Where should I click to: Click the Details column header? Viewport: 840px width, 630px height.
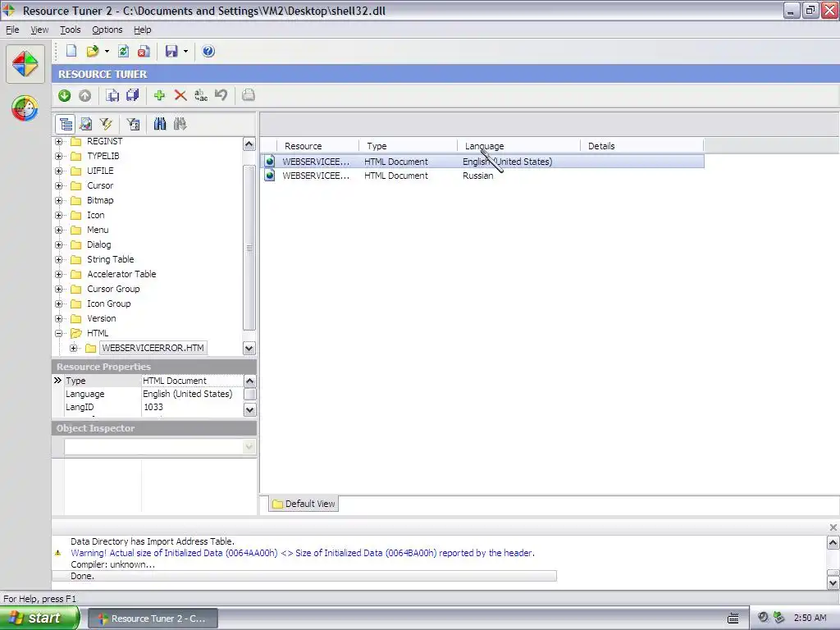coord(641,146)
